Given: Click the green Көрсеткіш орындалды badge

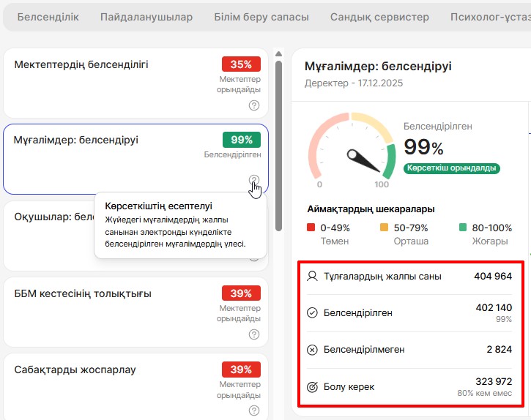Looking at the screenshot, I should [x=451, y=168].
